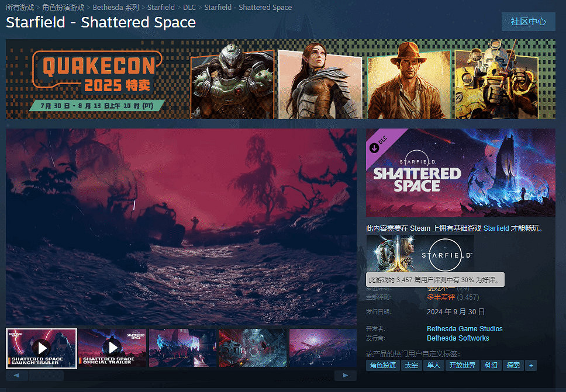Select the third screenshot thumbnail
The image size is (566, 392).
(182, 348)
